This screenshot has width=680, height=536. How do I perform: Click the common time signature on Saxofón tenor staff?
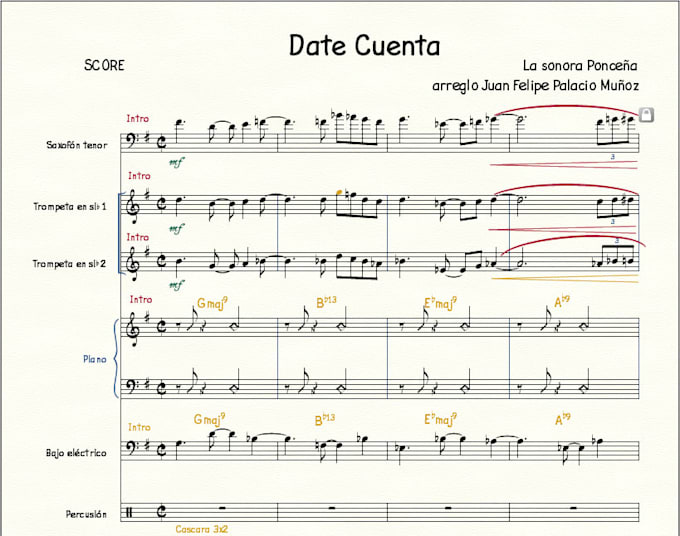[x=161, y=143]
